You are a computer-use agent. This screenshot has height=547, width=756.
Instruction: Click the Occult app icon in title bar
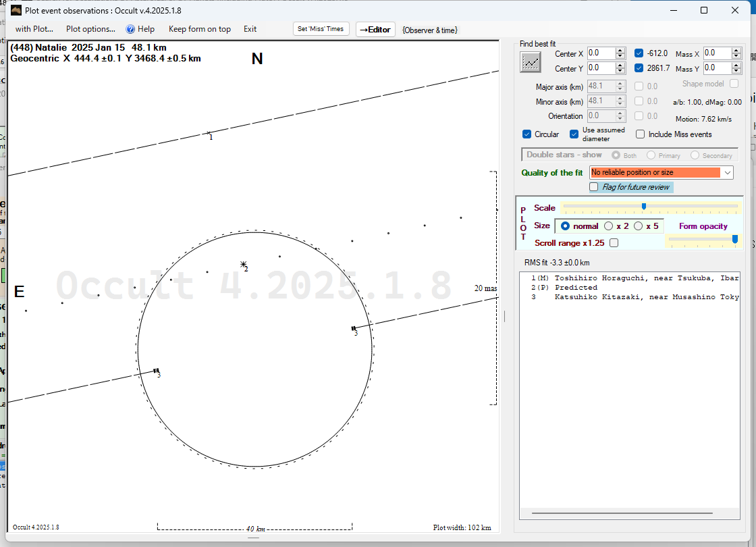point(16,10)
